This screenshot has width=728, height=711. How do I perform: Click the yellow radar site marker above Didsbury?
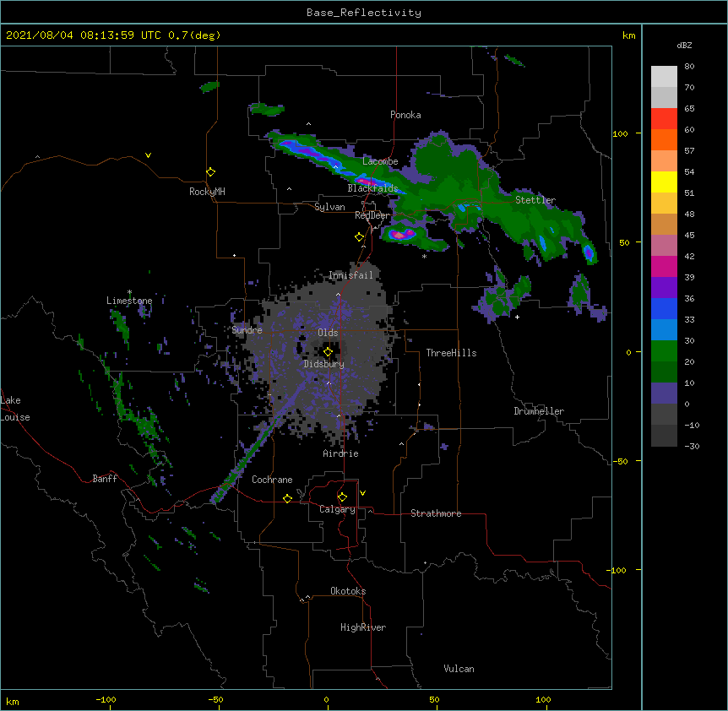coord(328,351)
